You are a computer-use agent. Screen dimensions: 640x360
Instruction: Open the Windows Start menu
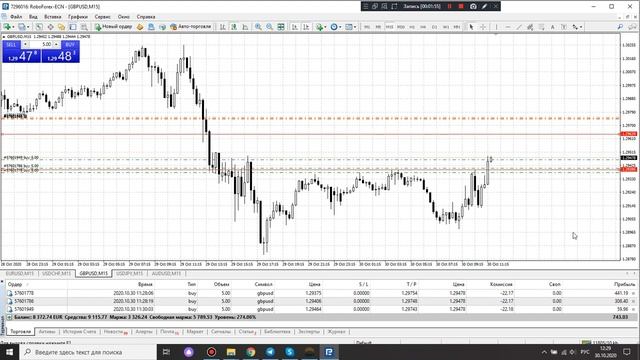(x=9, y=352)
